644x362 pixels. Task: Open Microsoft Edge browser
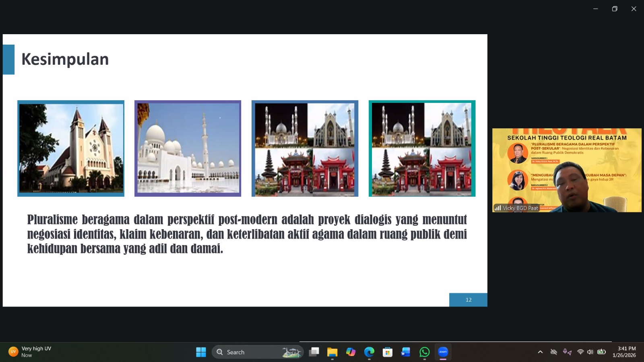coord(369,352)
